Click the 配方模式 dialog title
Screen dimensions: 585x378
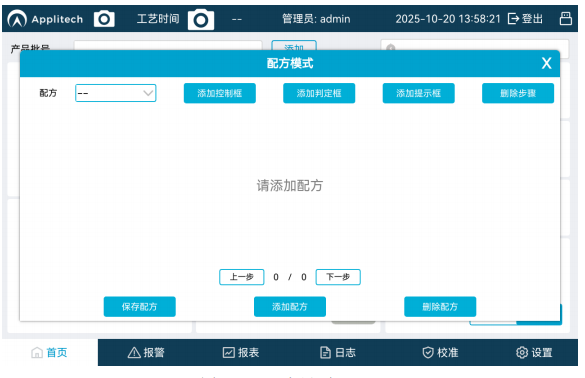coord(290,63)
